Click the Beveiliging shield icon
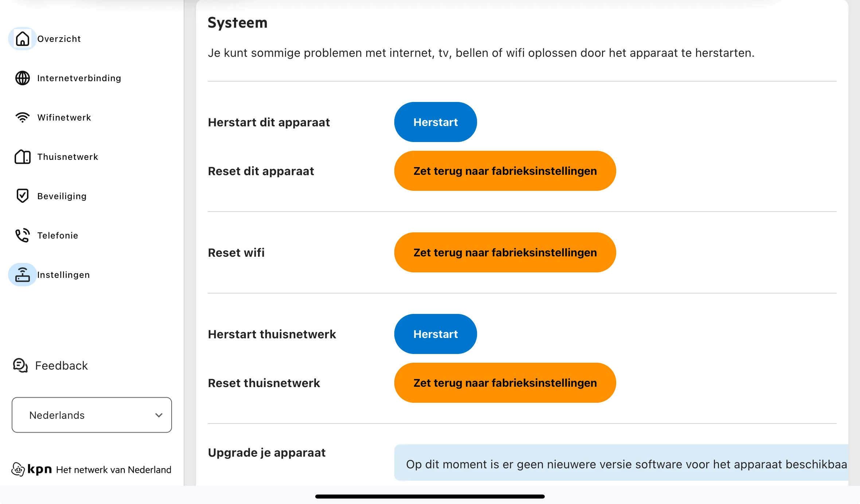Screen dimensions: 860x504 [22, 196]
